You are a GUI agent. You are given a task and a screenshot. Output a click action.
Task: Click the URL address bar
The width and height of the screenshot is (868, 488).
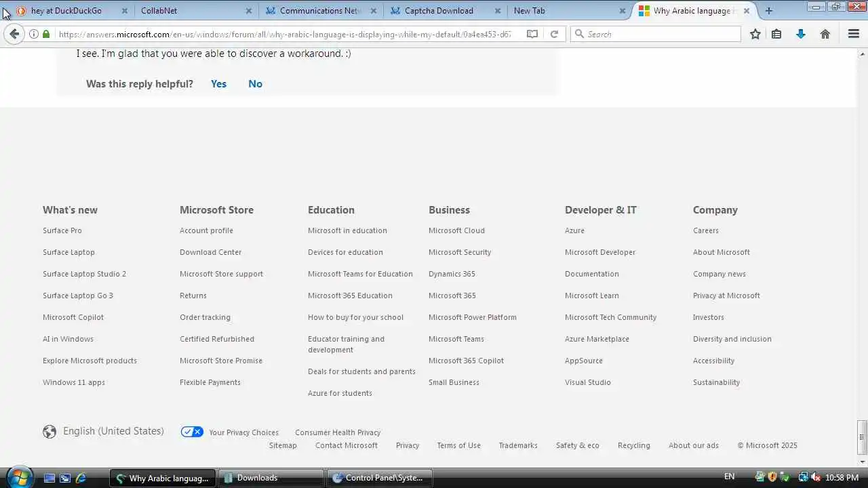click(285, 34)
